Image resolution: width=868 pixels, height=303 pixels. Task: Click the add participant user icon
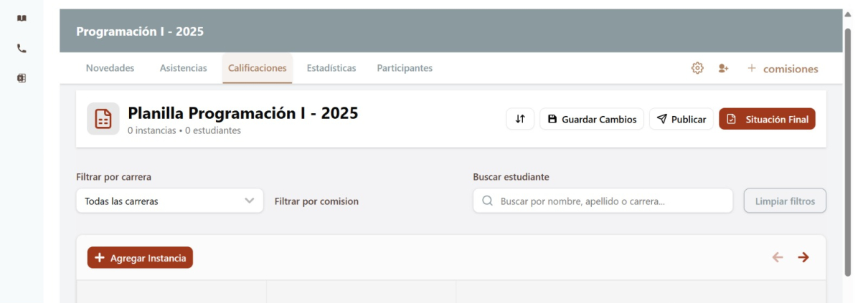[x=723, y=68]
